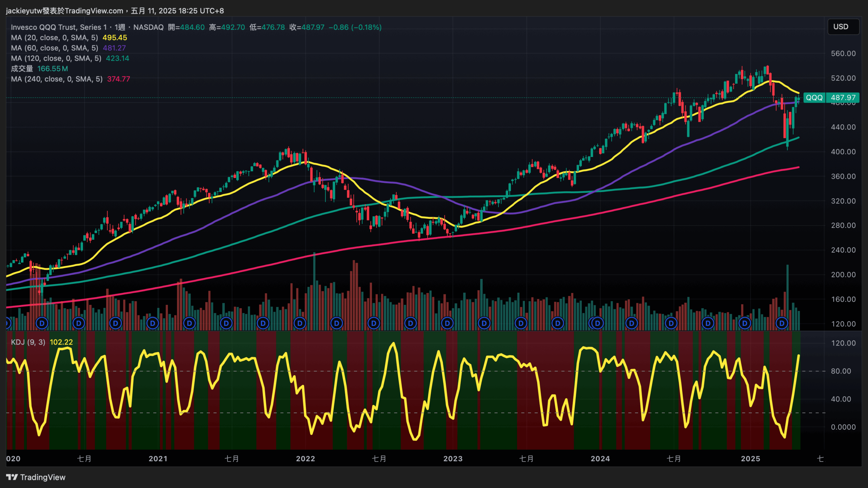The width and height of the screenshot is (868, 488).
Task: Click the rightmost dividend D marker
Action: point(782,323)
